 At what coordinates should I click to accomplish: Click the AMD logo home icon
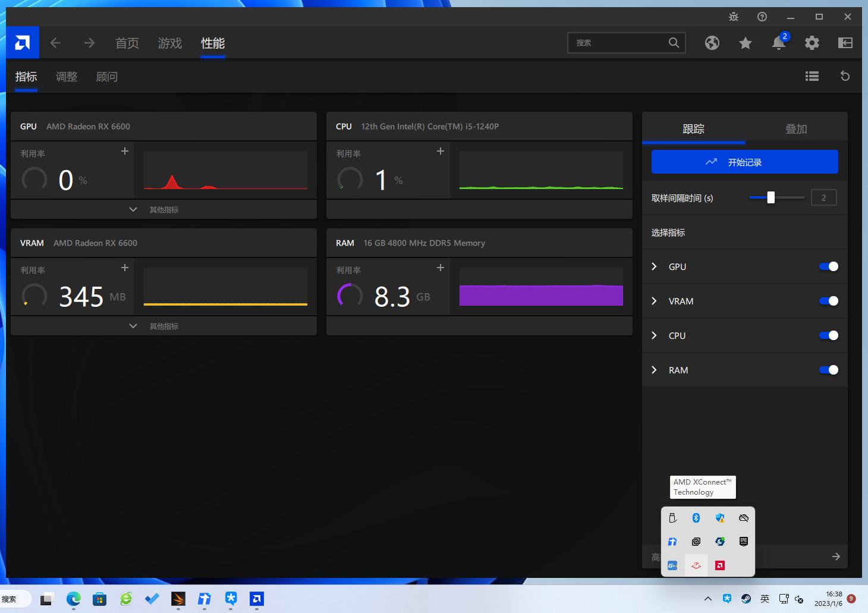click(x=23, y=43)
